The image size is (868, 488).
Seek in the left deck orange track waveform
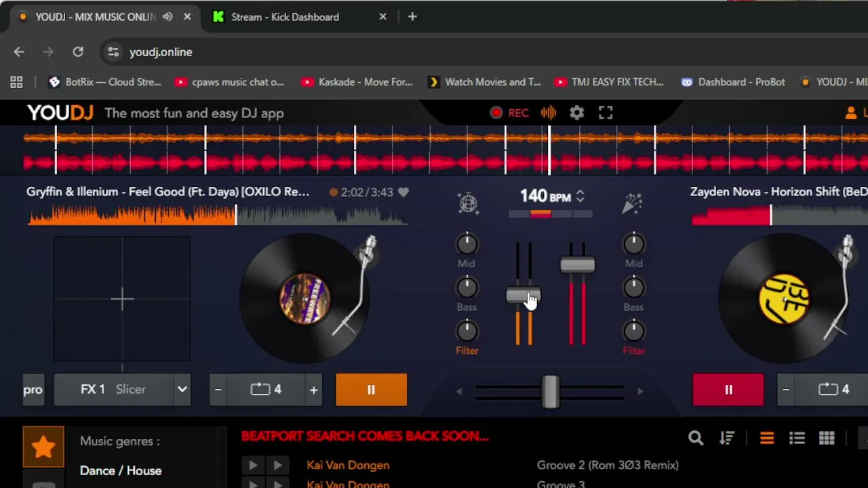217,216
